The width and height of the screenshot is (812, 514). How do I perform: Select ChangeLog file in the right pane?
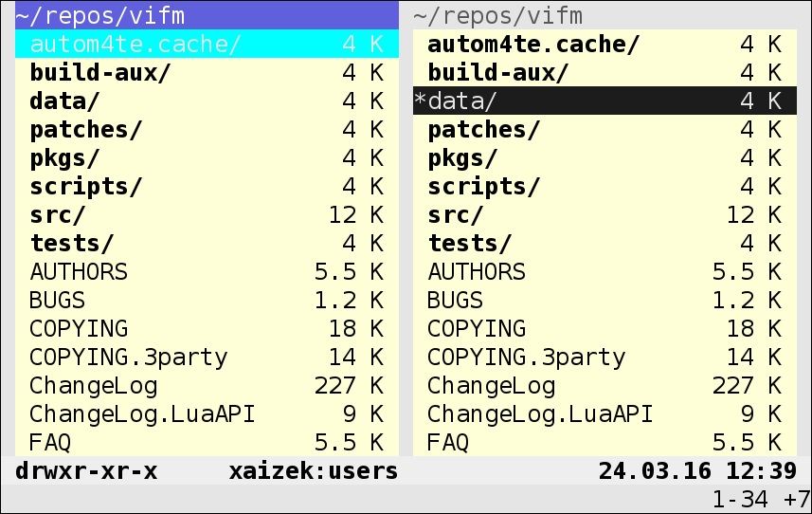click(x=604, y=385)
